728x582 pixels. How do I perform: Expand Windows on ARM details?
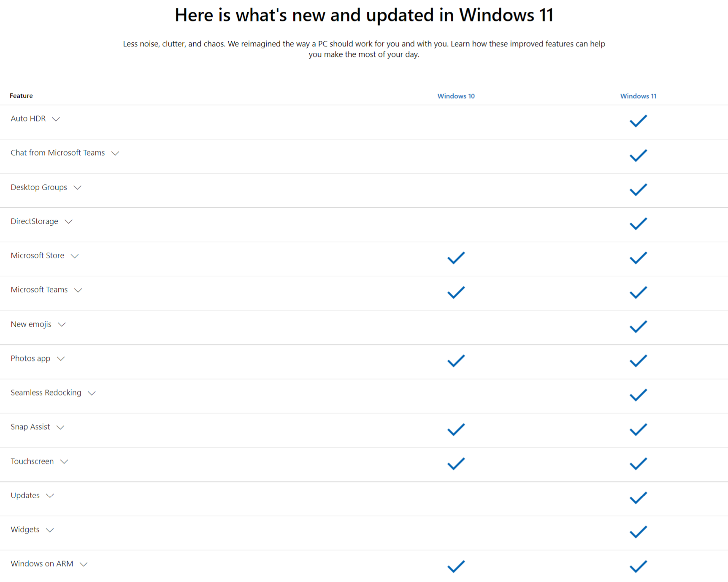click(x=84, y=564)
